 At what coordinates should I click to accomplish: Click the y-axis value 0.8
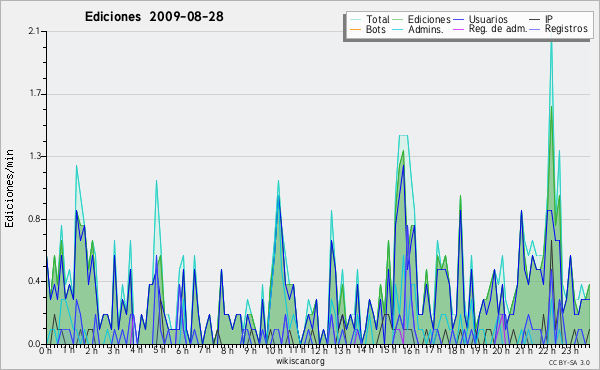pyautogui.click(x=34, y=219)
